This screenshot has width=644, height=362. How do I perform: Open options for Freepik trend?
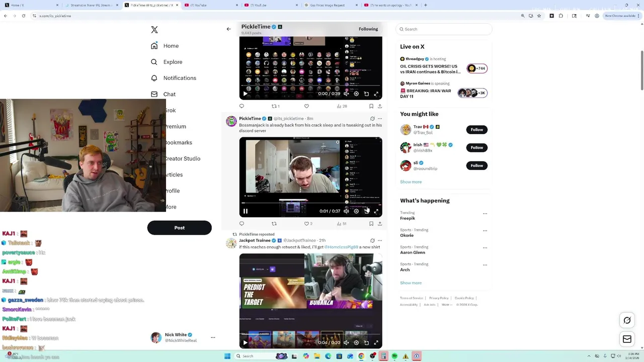(485, 214)
